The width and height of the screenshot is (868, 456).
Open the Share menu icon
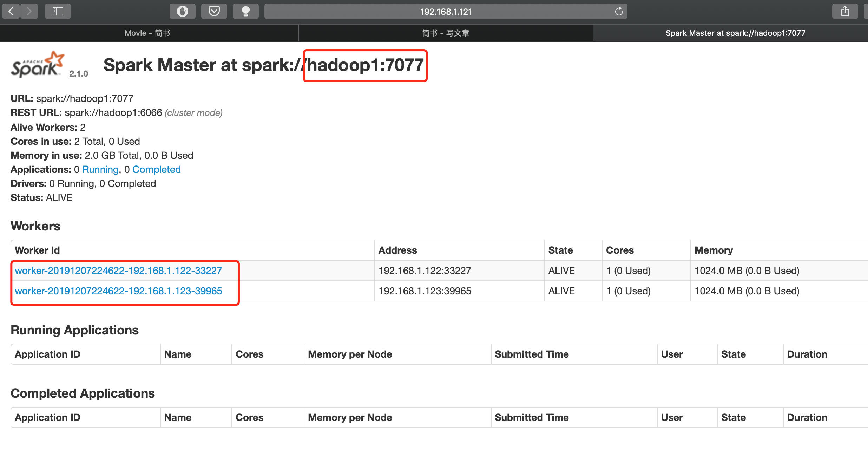pyautogui.click(x=845, y=11)
